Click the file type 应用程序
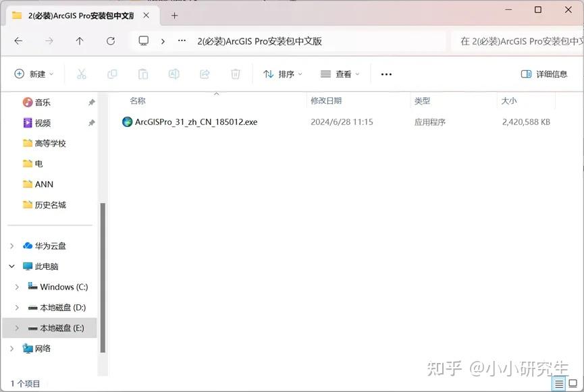Screen dimensions: 584x392 pyautogui.click(x=430, y=121)
